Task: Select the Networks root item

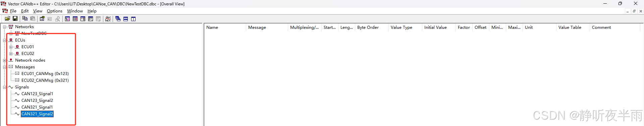Action: tap(24, 27)
